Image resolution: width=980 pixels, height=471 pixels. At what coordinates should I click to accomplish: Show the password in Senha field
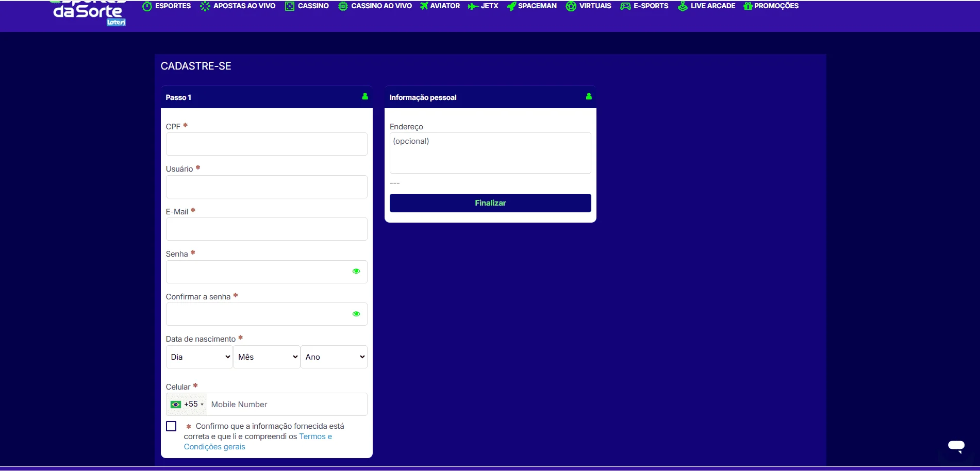pyautogui.click(x=356, y=271)
